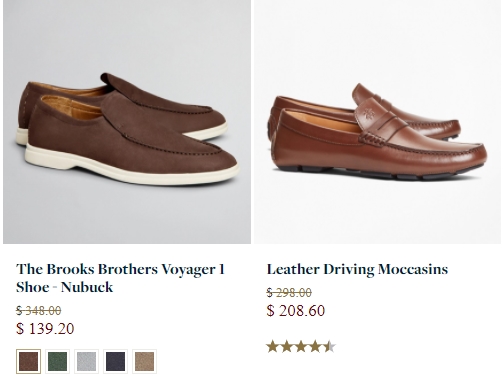The width and height of the screenshot is (503, 378).
Task: Click the white sole of the front nubuck shoe
Action: point(130,167)
